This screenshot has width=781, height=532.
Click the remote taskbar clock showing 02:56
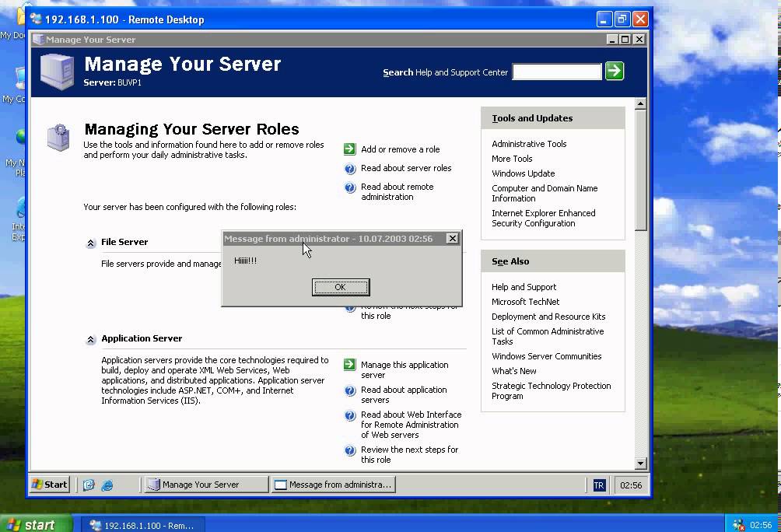tap(631, 485)
